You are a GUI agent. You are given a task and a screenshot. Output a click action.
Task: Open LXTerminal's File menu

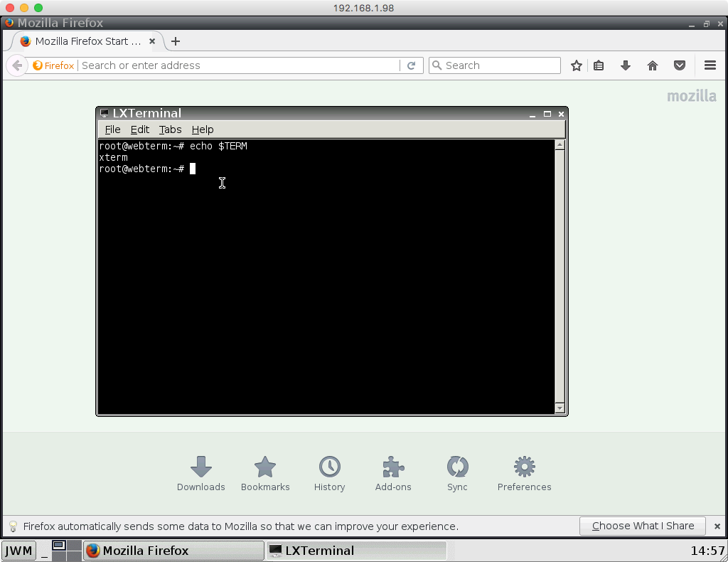(112, 129)
